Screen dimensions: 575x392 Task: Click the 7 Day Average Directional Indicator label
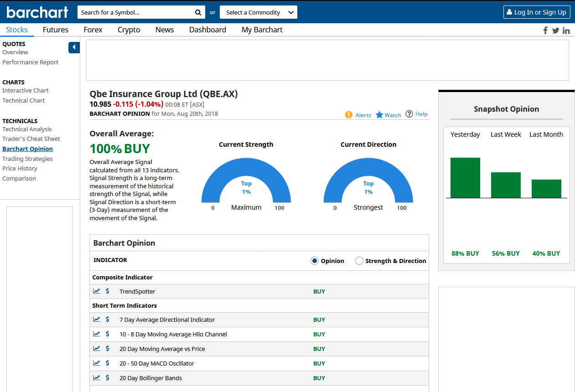[x=167, y=320]
